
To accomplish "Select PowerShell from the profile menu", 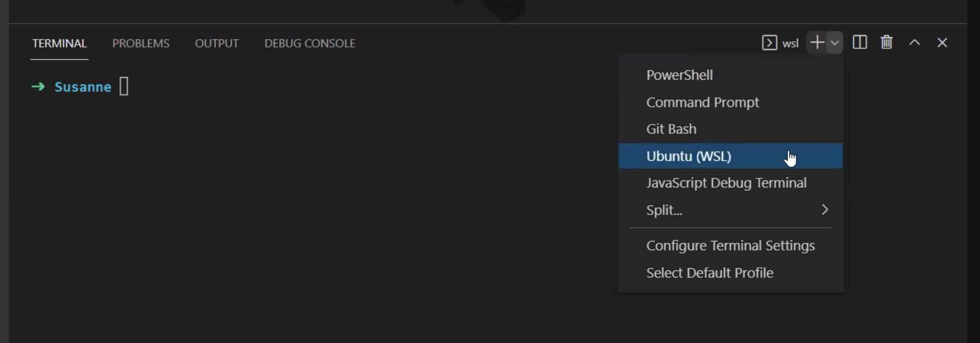I will pos(679,75).
